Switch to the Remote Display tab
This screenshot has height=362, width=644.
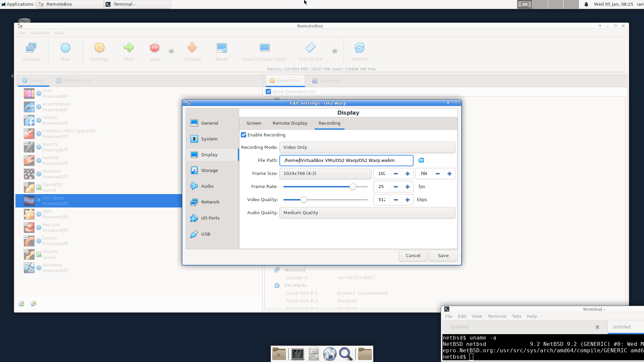pos(290,123)
